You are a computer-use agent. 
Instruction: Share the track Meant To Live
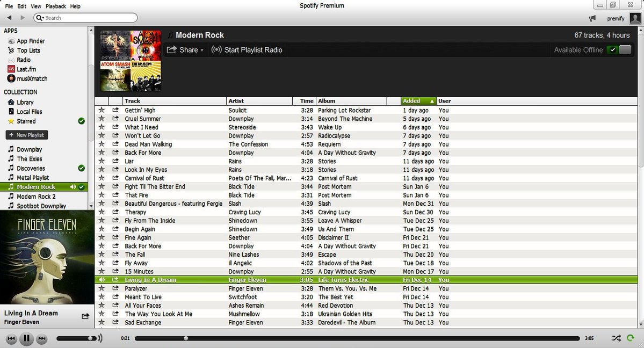pos(115,297)
